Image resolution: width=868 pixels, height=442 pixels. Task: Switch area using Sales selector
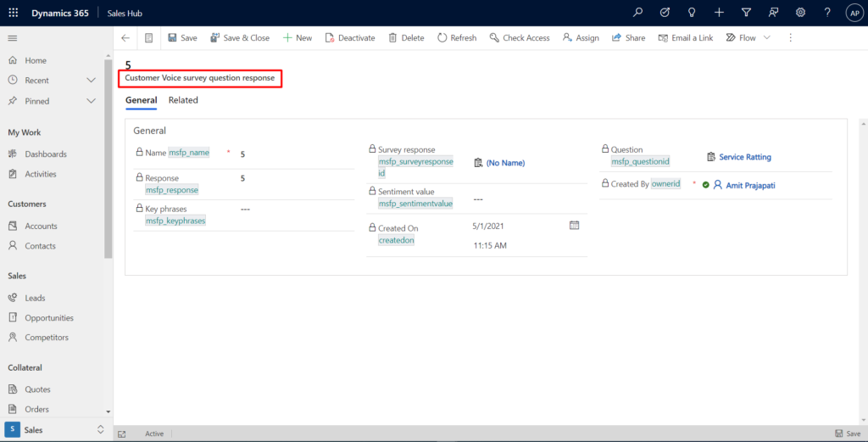(x=55, y=430)
